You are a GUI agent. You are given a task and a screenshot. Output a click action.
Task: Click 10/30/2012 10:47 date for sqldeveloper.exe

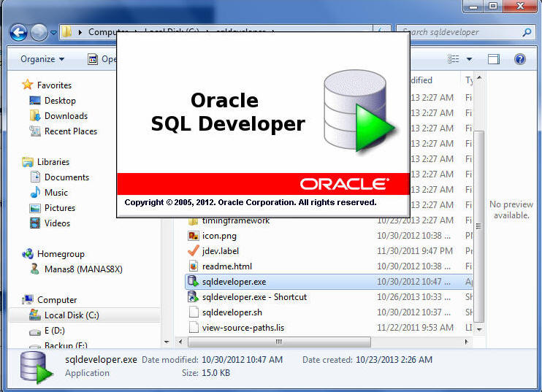[x=413, y=282]
